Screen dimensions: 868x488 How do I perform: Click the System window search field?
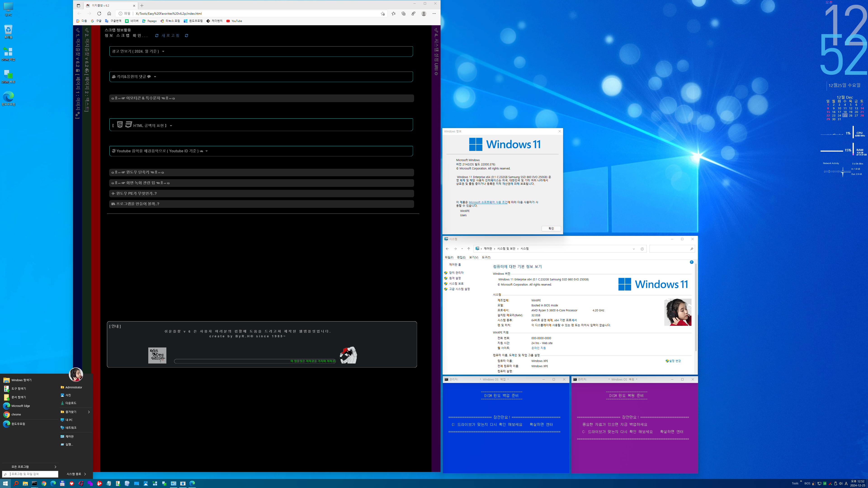pyautogui.click(x=672, y=249)
